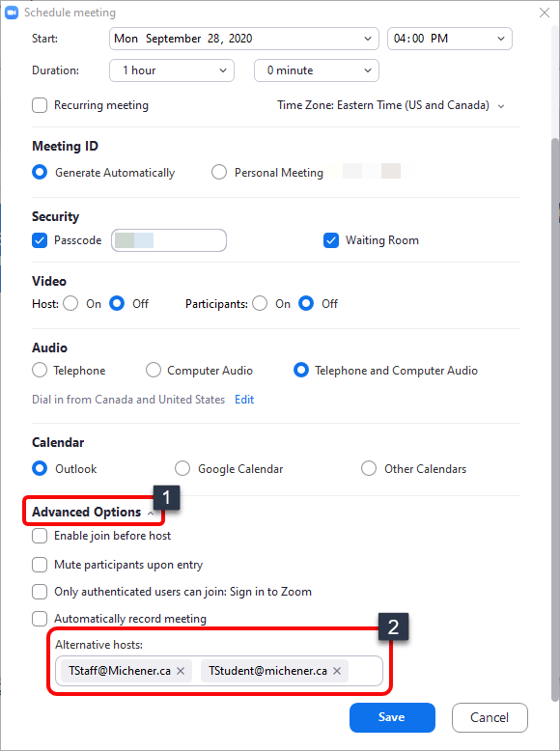Click the Meeting ID heading
Viewport: 560px width, 751px height.
pos(65,146)
